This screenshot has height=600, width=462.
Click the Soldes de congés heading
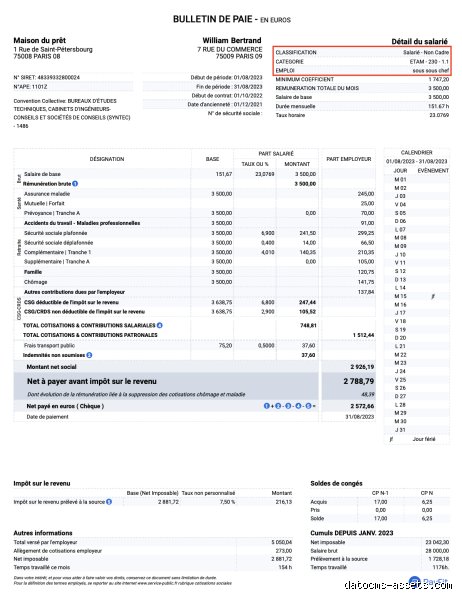[336, 483]
